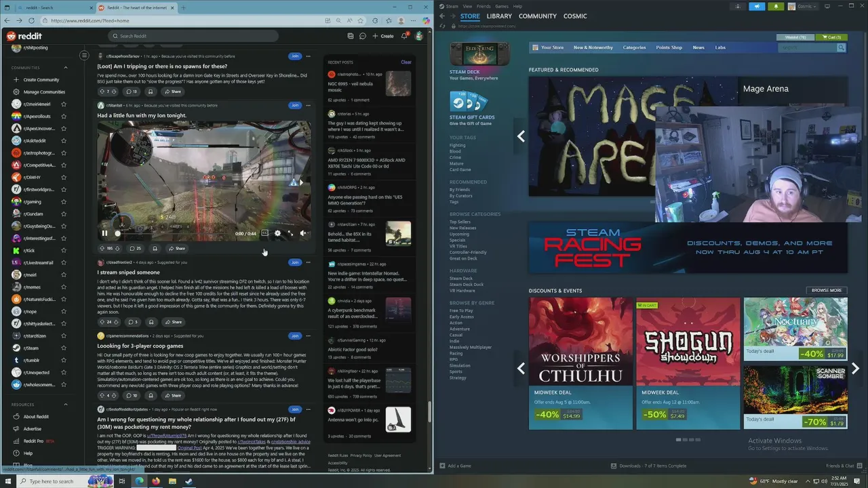Click the Steam store search magnifier
The height and width of the screenshot is (488, 868).
click(x=841, y=47)
